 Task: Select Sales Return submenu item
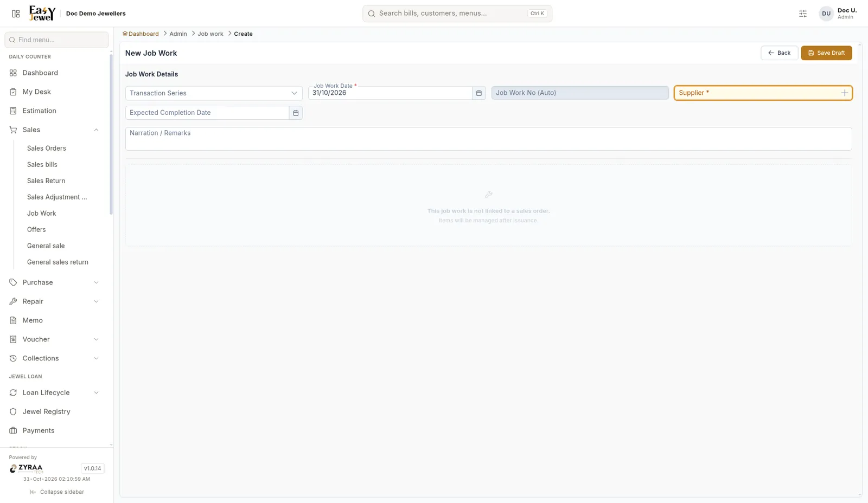tap(46, 180)
